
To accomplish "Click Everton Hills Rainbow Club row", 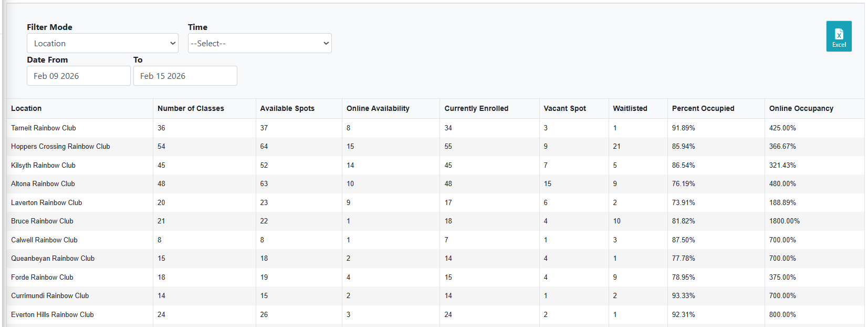I will 53,314.
